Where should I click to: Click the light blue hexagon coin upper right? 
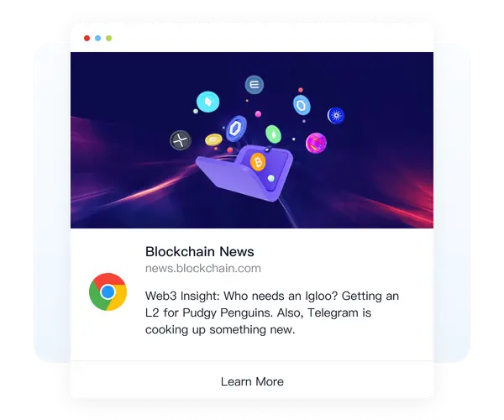[x=302, y=105]
